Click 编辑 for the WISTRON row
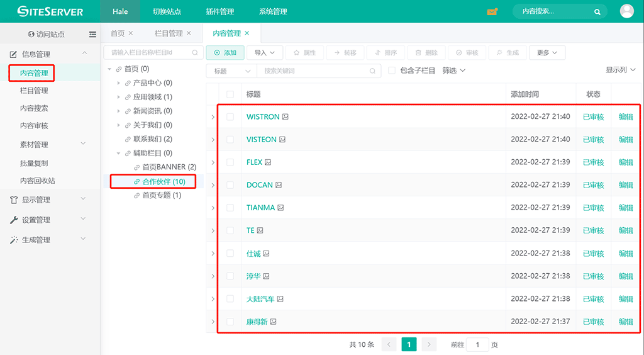Viewport: 644px width, 355px height. 626,116
